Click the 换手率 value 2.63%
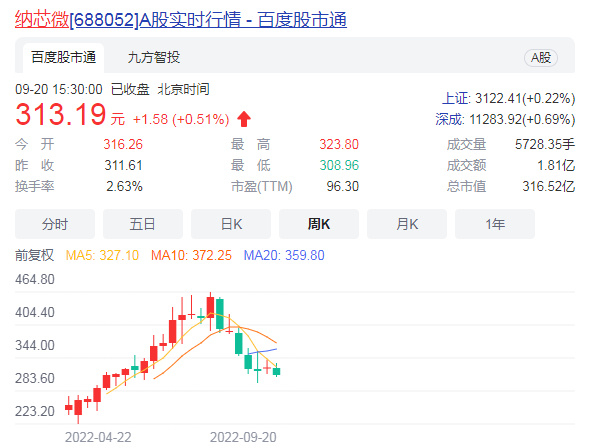The height and width of the screenshot is (448, 605). click(124, 186)
